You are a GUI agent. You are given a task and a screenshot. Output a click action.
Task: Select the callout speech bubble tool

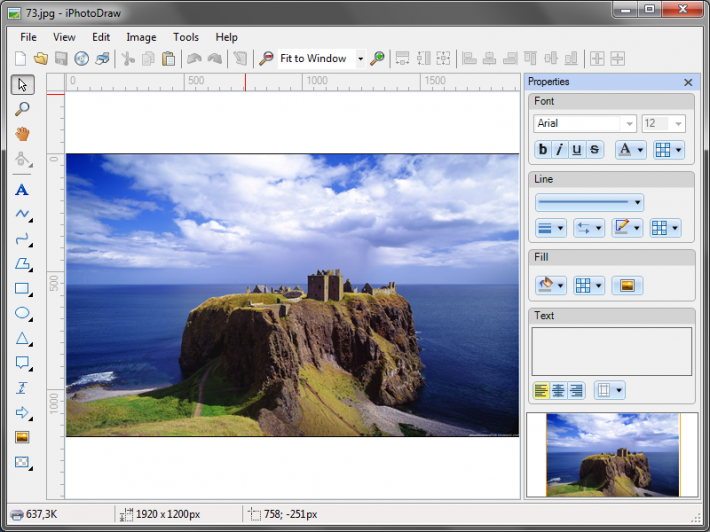click(23, 363)
